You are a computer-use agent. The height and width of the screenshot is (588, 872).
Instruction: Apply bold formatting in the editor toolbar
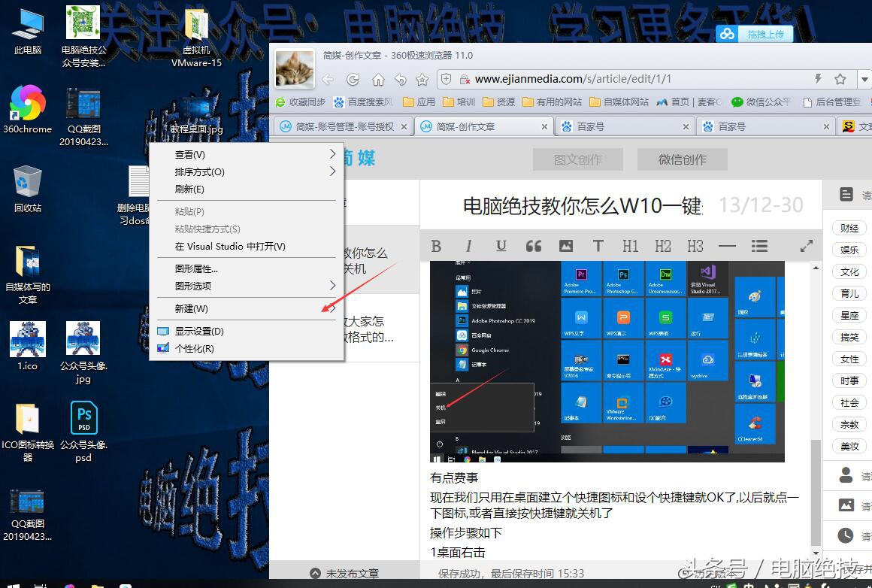pyautogui.click(x=436, y=245)
